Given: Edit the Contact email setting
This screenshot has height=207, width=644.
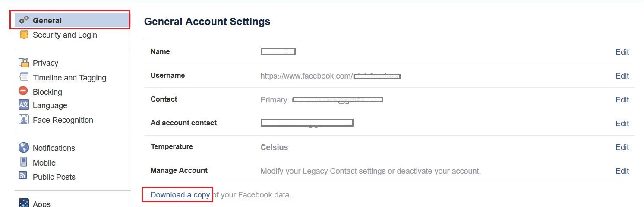Looking at the screenshot, I should (622, 100).
